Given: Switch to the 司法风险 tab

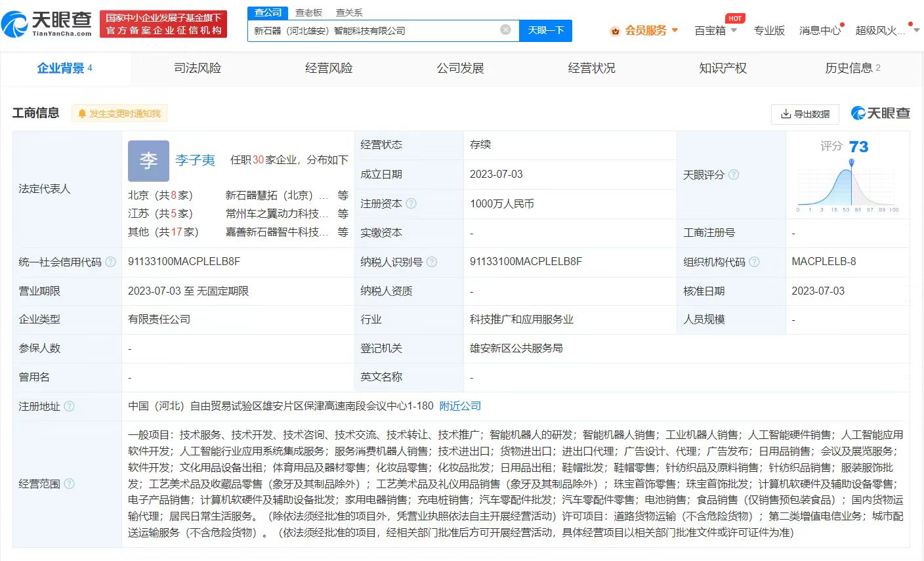Looking at the screenshot, I should [197, 68].
